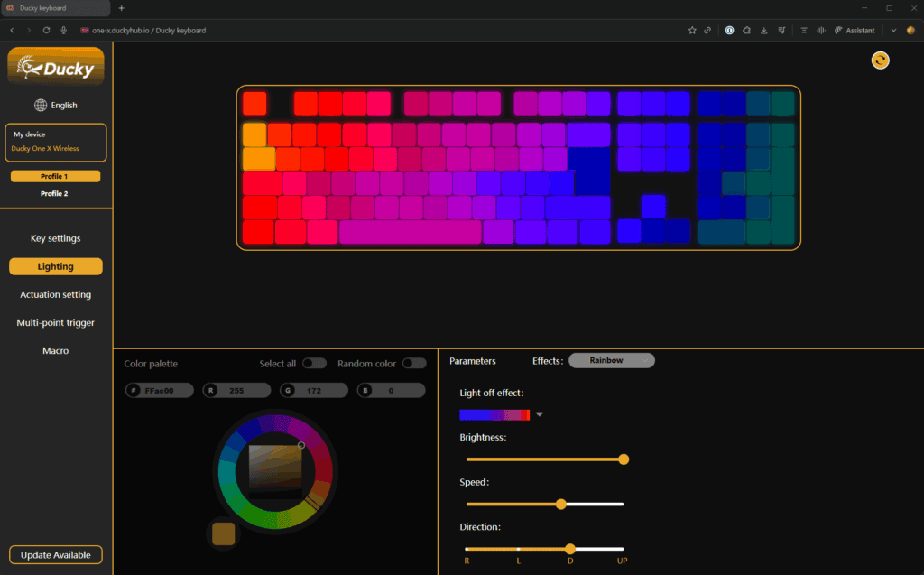Screen dimensions: 924x575
Task: Open the Effects Rainbow selector
Action: [x=611, y=360]
